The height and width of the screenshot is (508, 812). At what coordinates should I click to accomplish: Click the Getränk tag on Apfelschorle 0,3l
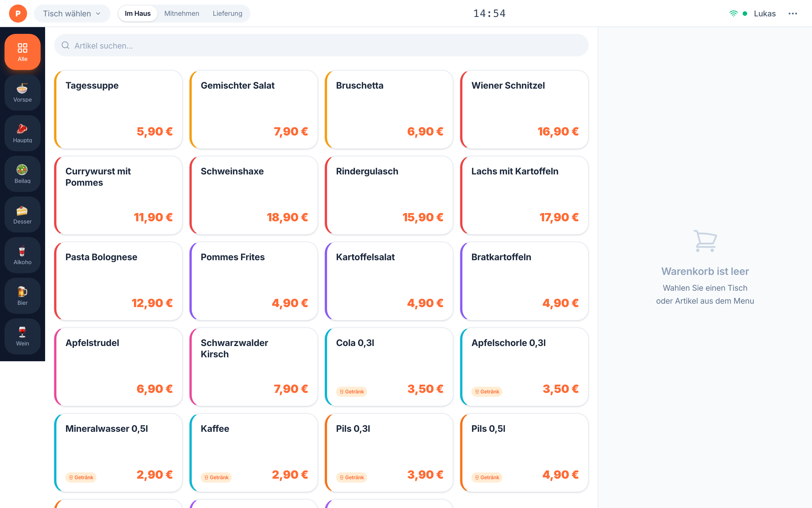pos(487,391)
